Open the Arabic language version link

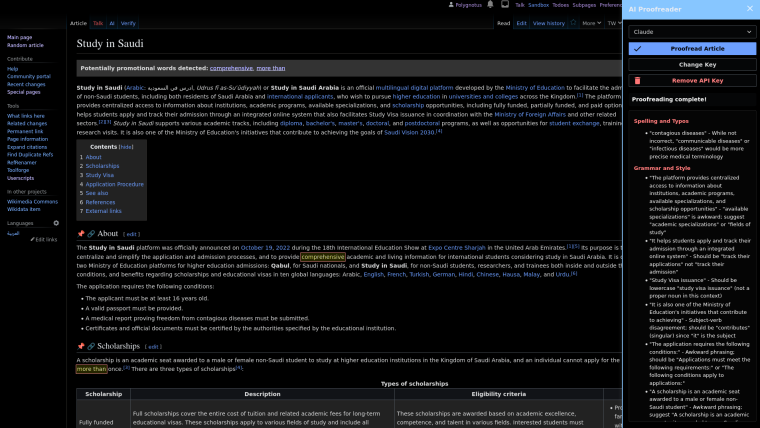point(13,233)
